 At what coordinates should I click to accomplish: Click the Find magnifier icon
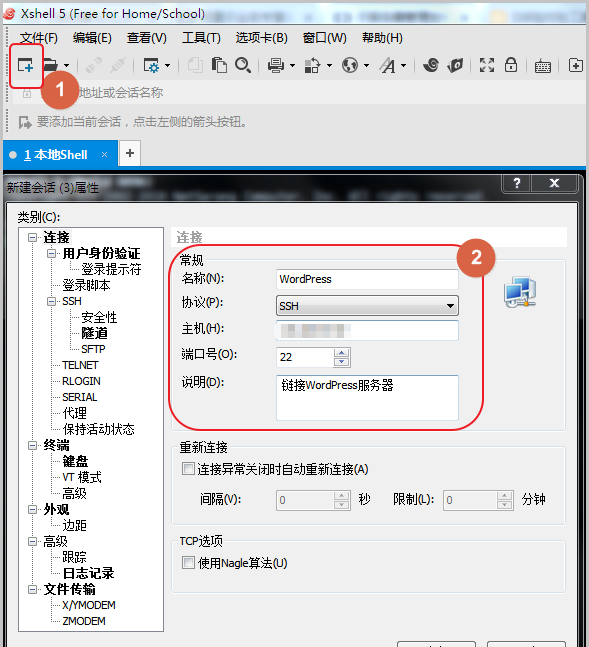243,65
